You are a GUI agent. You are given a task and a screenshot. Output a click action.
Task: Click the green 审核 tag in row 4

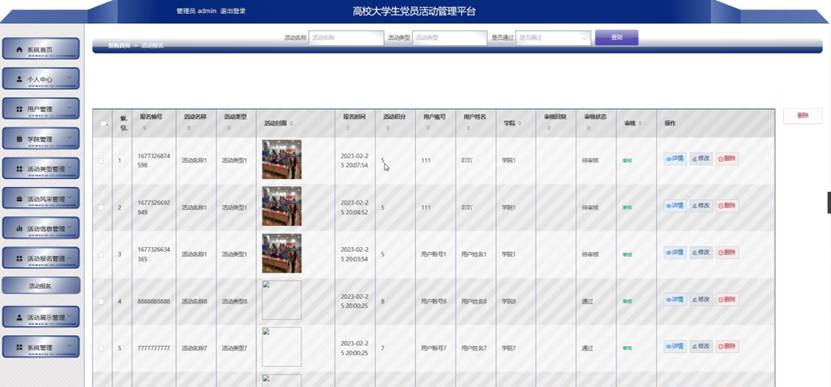pos(627,301)
